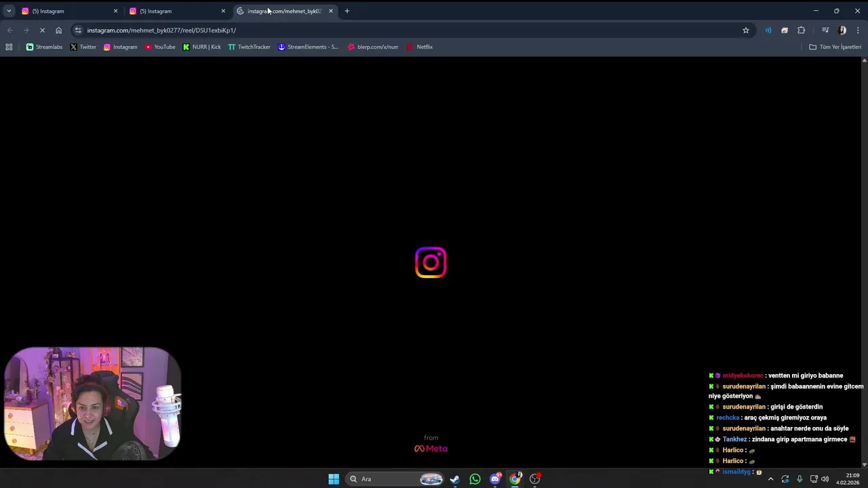Open the NURR | Kick bookmark
868x488 pixels.
201,47
